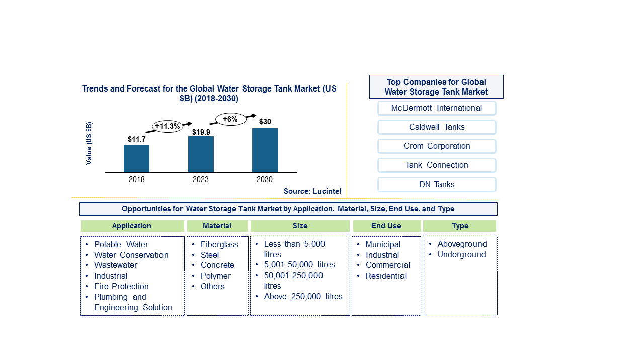Click the Concrete material item
Viewport: 644px width, 362px height.
[217, 265]
